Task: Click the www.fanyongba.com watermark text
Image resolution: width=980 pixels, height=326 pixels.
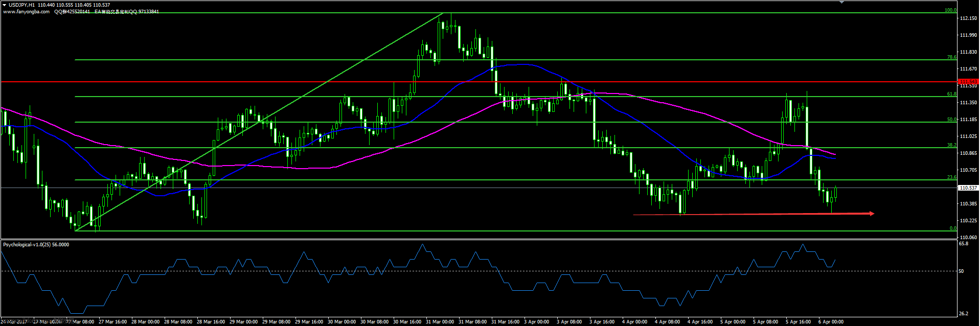Action: pyautogui.click(x=26, y=11)
